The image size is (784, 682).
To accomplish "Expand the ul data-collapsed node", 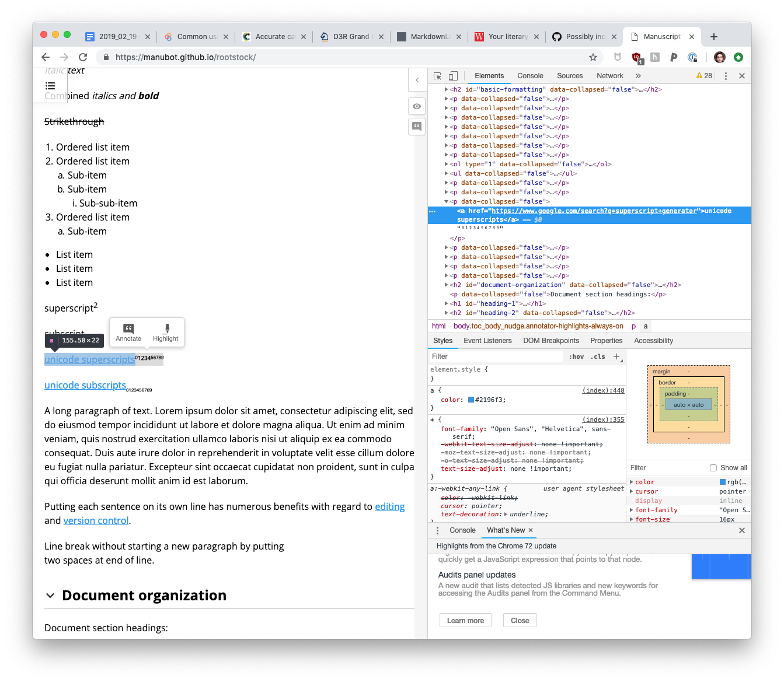I will pyautogui.click(x=447, y=173).
